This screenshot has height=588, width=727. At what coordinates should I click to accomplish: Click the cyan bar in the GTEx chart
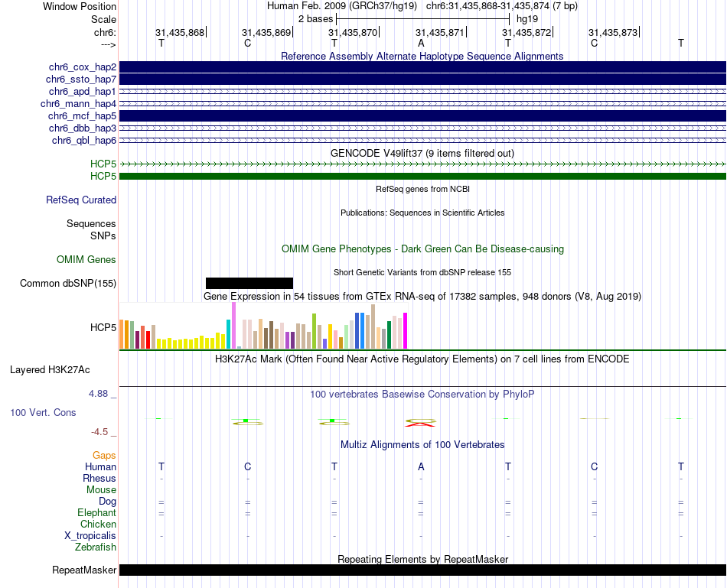pyautogui.click(x=229, y=333)
